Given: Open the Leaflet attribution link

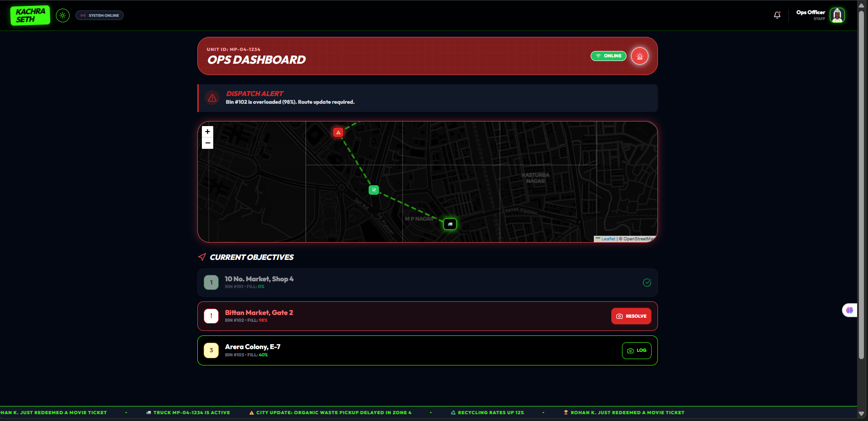Looking at the screenshot, I should [608, 238].
